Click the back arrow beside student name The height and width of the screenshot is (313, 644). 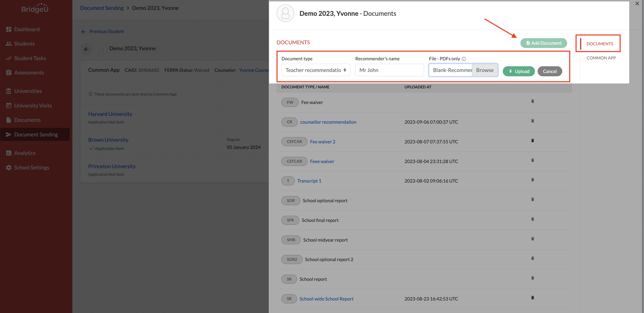tap(86, 49)
